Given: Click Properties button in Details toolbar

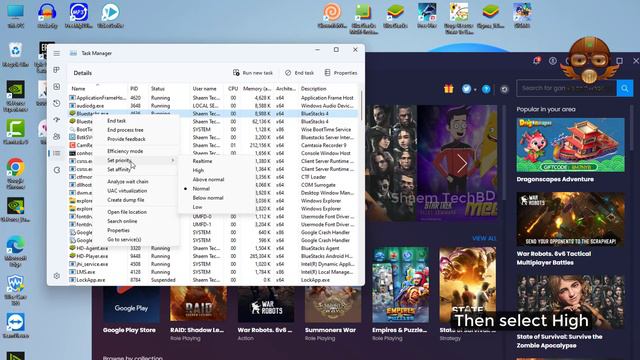Looking at the screenshot, I should pyautogui.click(x=341, y=73).
